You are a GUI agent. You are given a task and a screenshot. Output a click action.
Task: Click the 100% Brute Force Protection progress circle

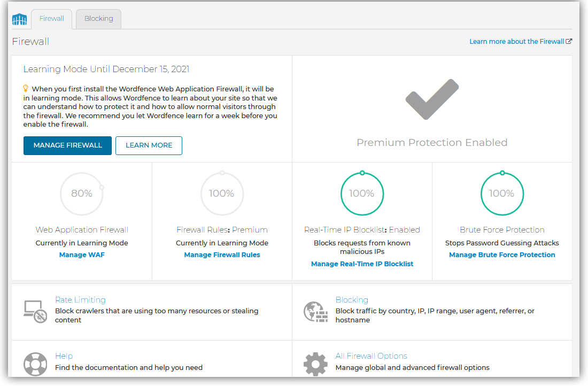pos(502,194)
